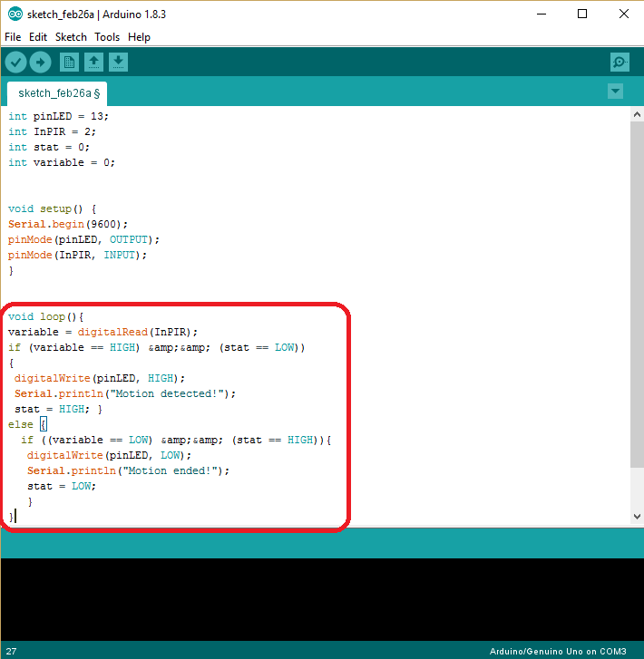Open the Edit menu
The width and height of the screenshot is (644, 659).
(38, 37)
